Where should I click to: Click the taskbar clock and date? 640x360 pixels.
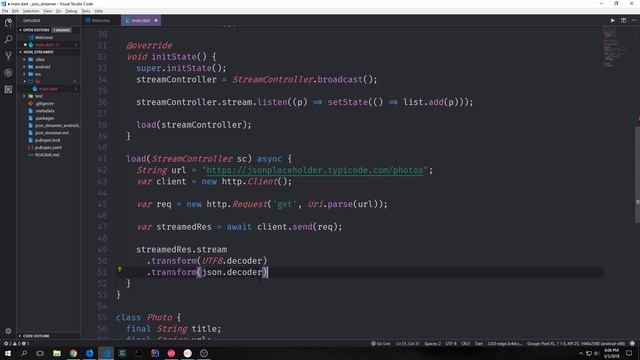pos(611,353)
